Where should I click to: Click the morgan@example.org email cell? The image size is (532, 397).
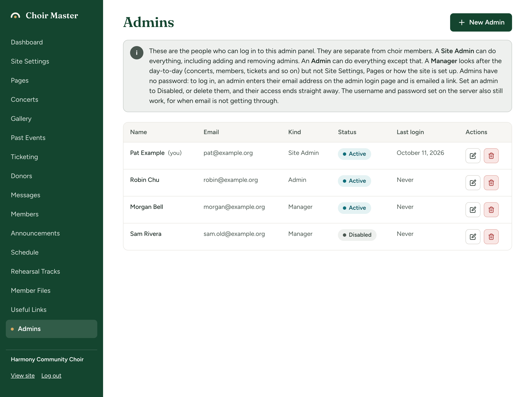coord(234,207)
